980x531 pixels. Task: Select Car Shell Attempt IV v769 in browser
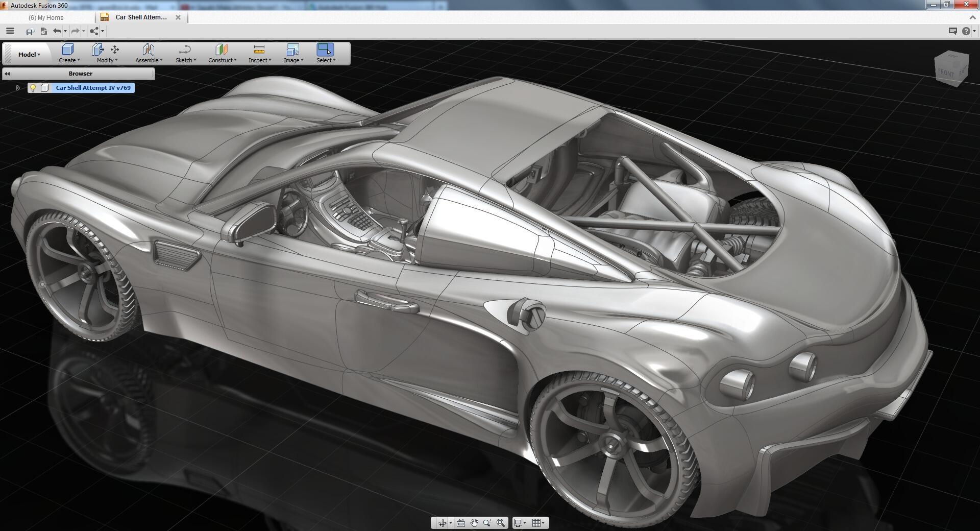click(93, 88)
